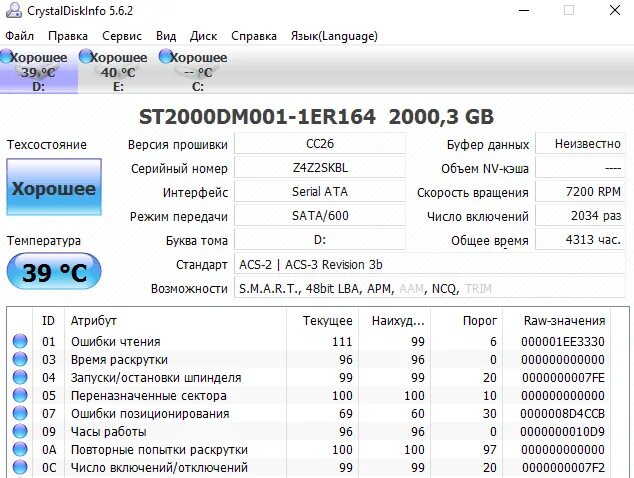Minimize the CrystalDiskInfo window
Screen dimensions: 634x478
pyautogui.click(x=524, y=10)
